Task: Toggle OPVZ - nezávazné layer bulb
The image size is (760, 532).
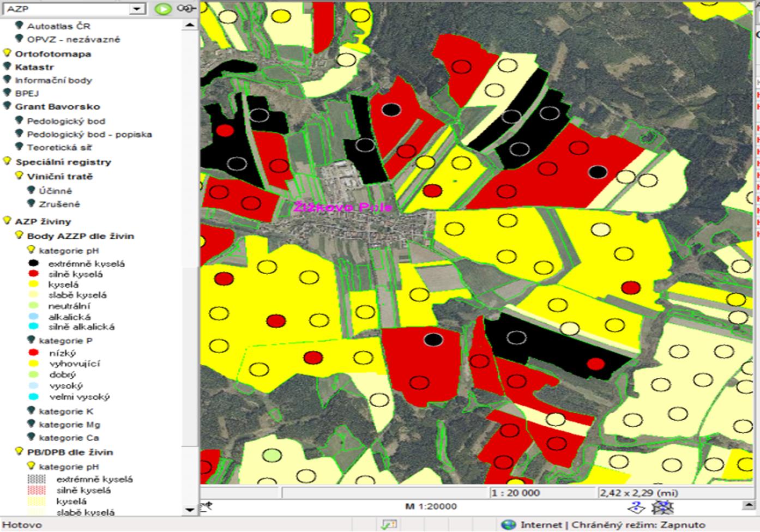Action: click(19, 39)
